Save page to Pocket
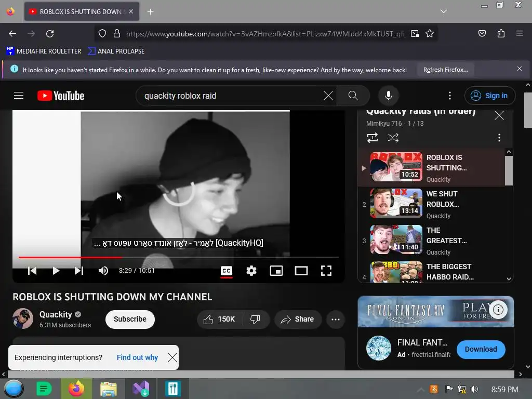This screenshot has height=399, width=532. [482, 34]
